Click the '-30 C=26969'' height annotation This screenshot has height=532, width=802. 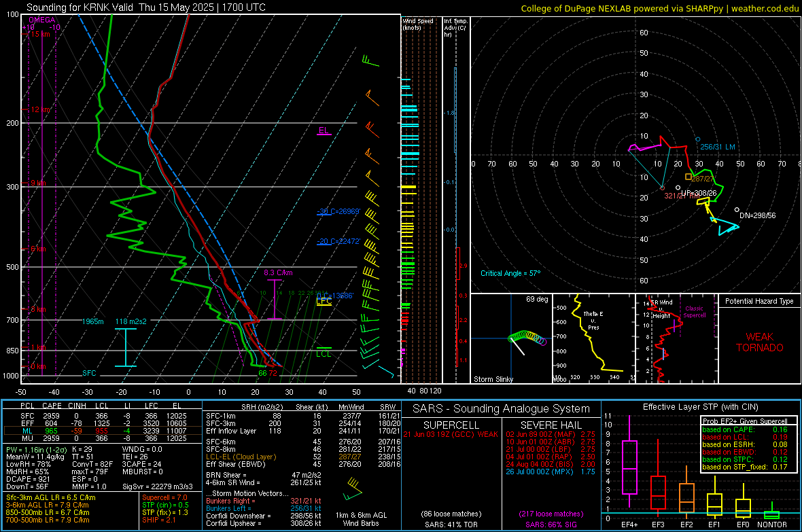338,211
